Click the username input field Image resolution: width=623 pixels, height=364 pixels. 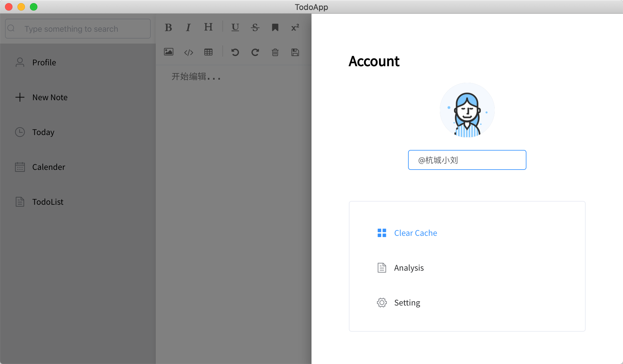467,160
